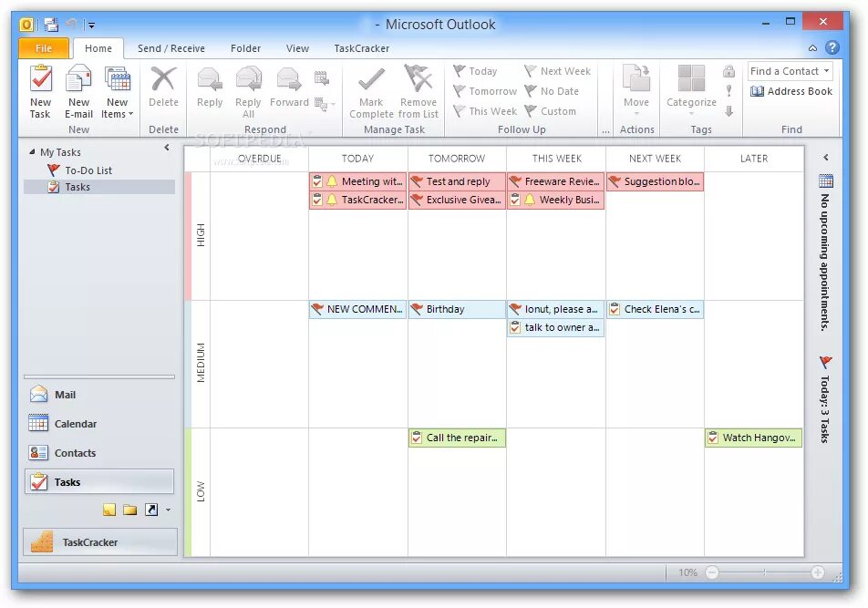Toggle completion checkbox of Weekly Busi... task
Image resolution: width=868 pixels, height=608 pixels.
tap(515, 200)
